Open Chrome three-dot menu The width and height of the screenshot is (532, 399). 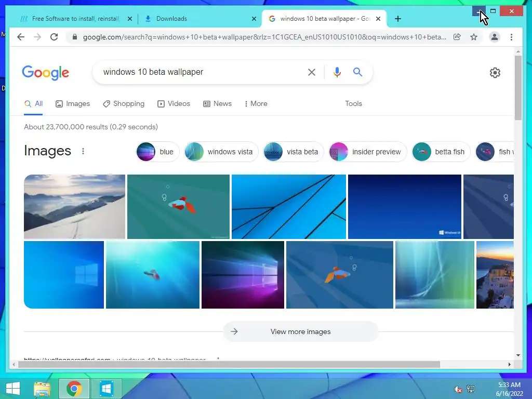tap(511, 37)
